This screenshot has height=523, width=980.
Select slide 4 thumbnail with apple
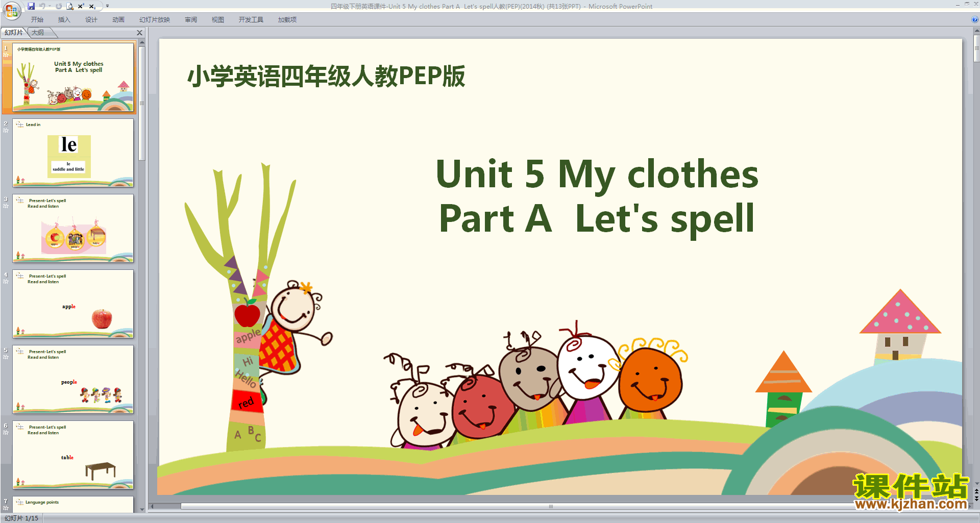pyautogui.click(x=73, y=304)
